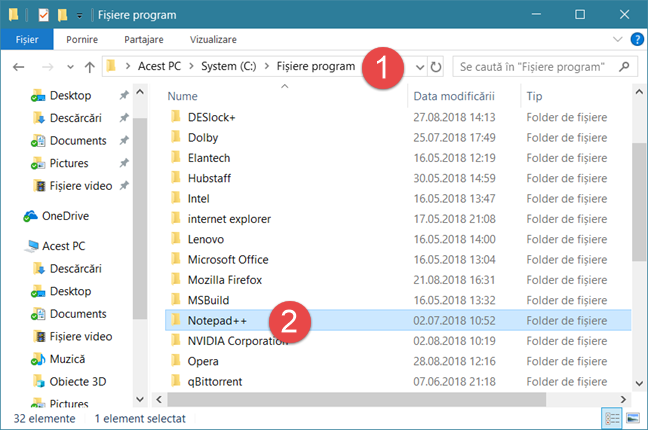Open the Fișier menu

(27, 39)
